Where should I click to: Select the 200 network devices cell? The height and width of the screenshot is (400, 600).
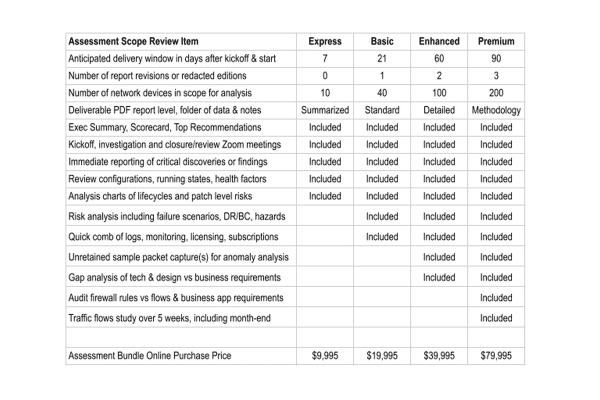[x=496, y=93]
